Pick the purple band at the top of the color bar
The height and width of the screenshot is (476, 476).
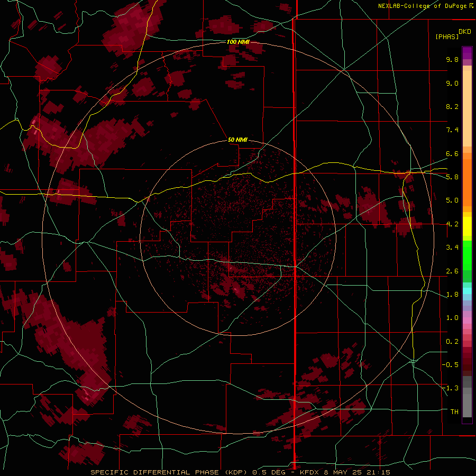[467, 53]
